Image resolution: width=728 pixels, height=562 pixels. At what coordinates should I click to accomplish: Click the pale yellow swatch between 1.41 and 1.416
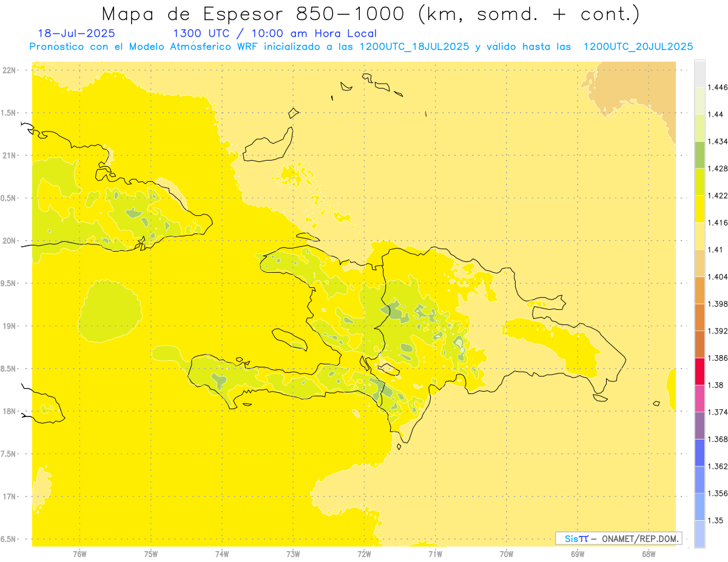pos(699,236)
